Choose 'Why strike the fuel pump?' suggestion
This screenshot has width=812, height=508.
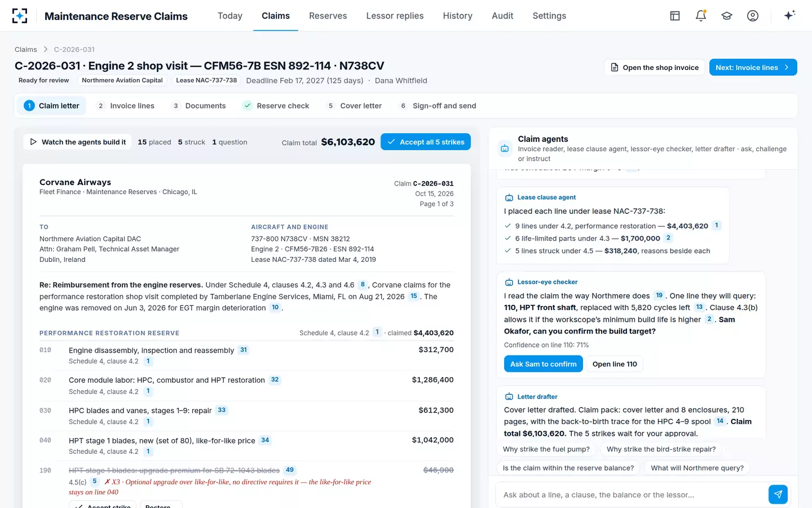pos(546,449)
